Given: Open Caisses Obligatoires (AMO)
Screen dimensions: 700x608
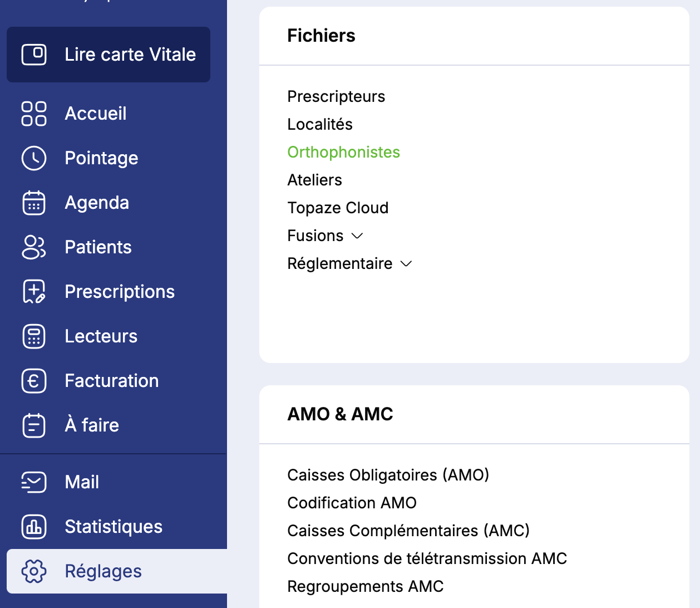Looking at the screenshot, I should click(x=388, y=475).
